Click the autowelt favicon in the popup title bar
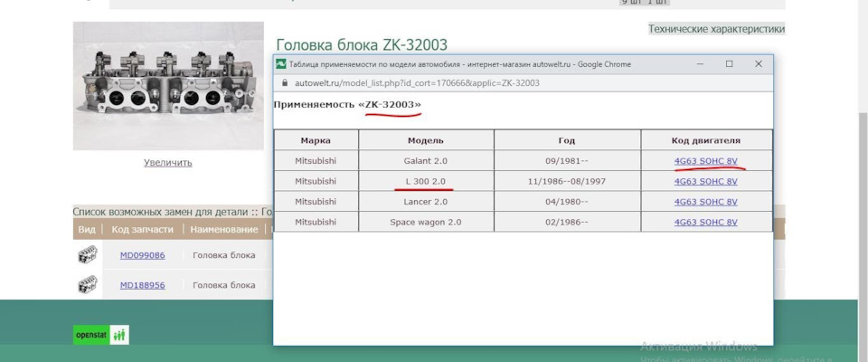868x362 pixels. pyautogui.click(x=281, y=63)
